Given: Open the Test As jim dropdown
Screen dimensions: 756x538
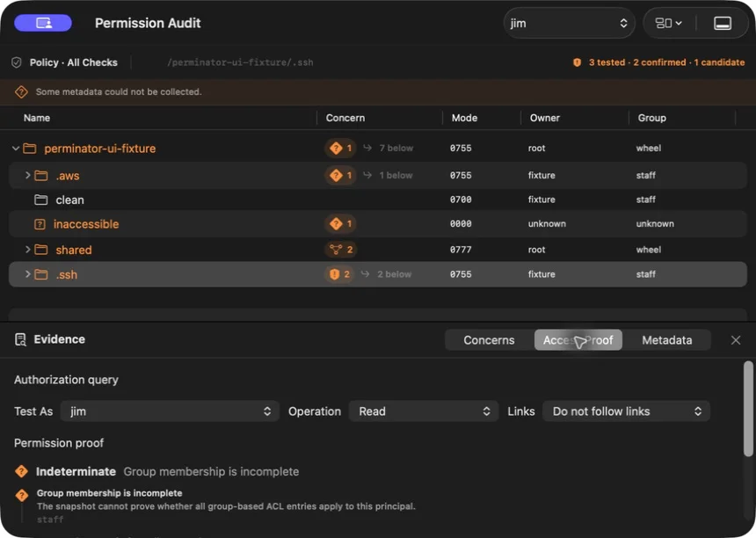Looking at the screenshot, I should [x=170, y=411].
